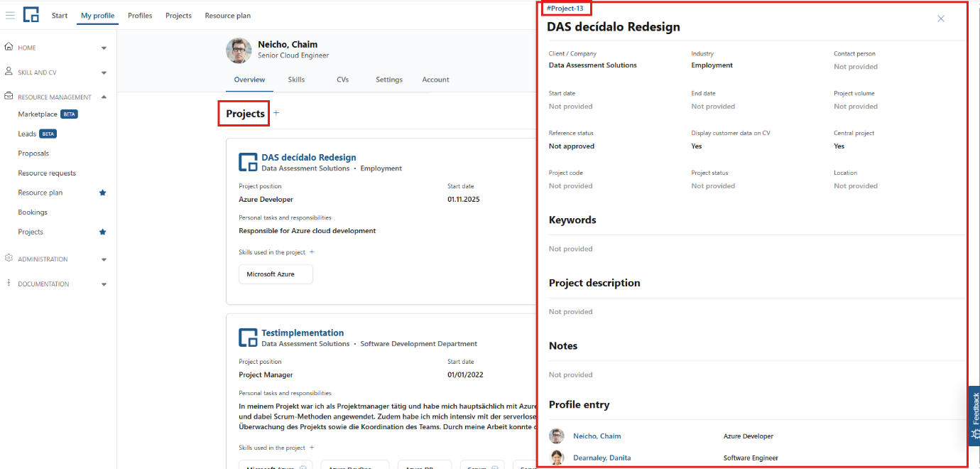Expand the DOCUMENTATION section chevron
Screen dimensions: 980x469
click(104, 284)
